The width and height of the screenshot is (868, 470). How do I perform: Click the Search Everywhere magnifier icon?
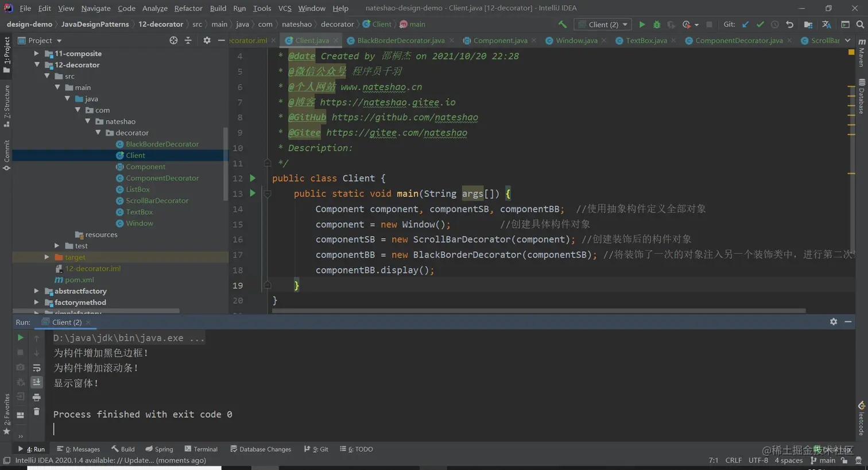860,24
